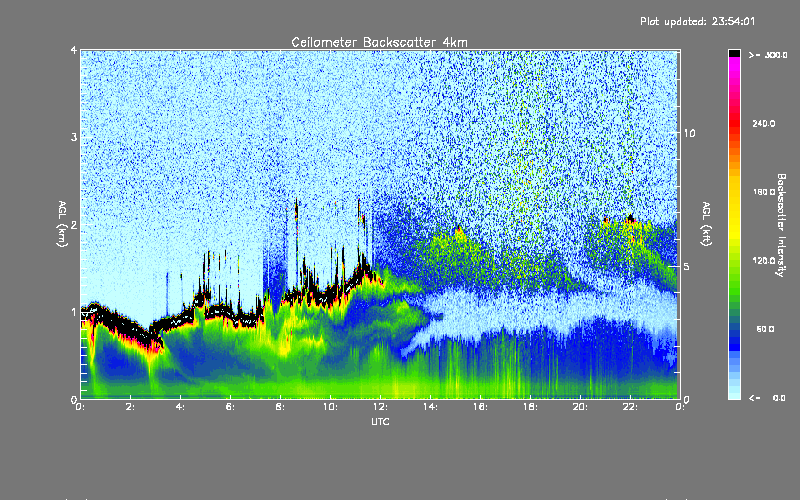Click the "2:" hour tick label
Viewport: 800px width, 500px height.
click(131, 407)
